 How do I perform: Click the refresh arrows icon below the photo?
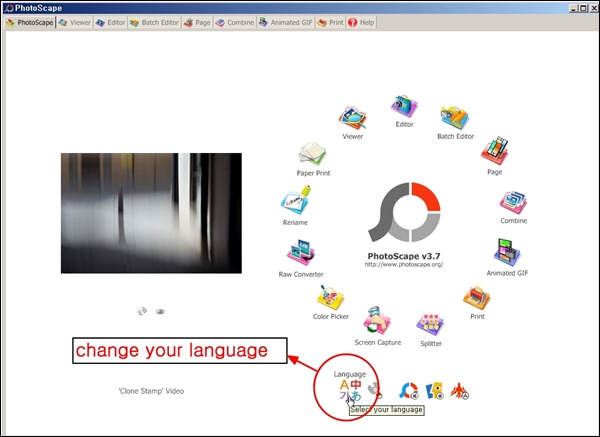pyautogui.click(x=142, y=311)
